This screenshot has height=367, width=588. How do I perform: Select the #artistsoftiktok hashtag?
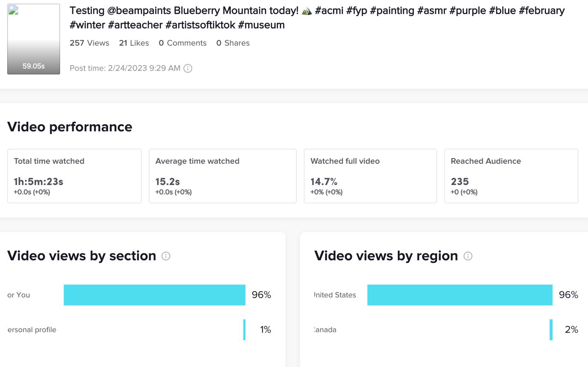coord(200,25)
